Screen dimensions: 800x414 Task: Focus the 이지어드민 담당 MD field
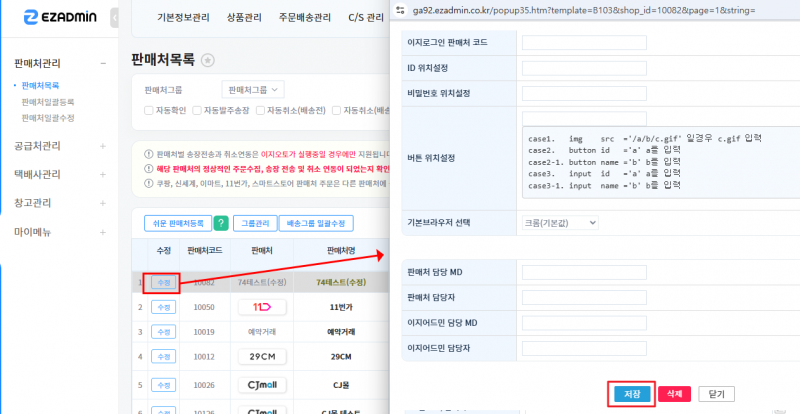(584, 323)
